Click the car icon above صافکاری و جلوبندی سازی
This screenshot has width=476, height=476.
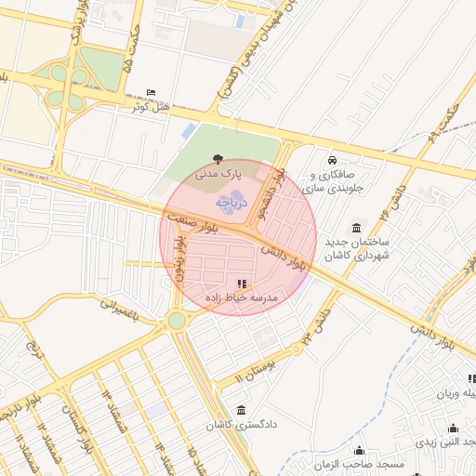(332, 160)
